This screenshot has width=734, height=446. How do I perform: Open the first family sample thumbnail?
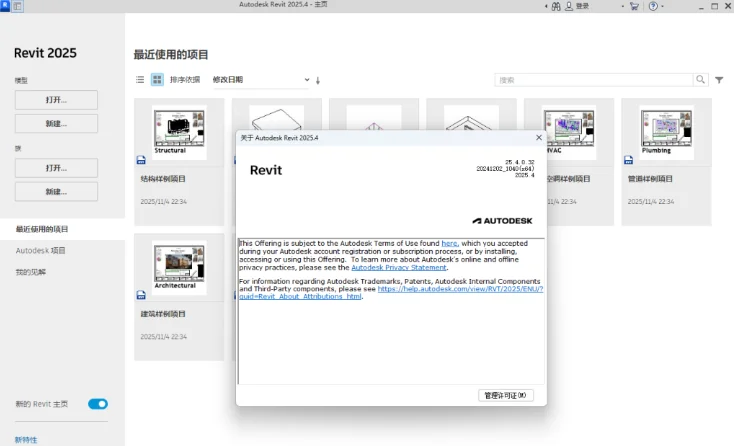pos(277,118)
